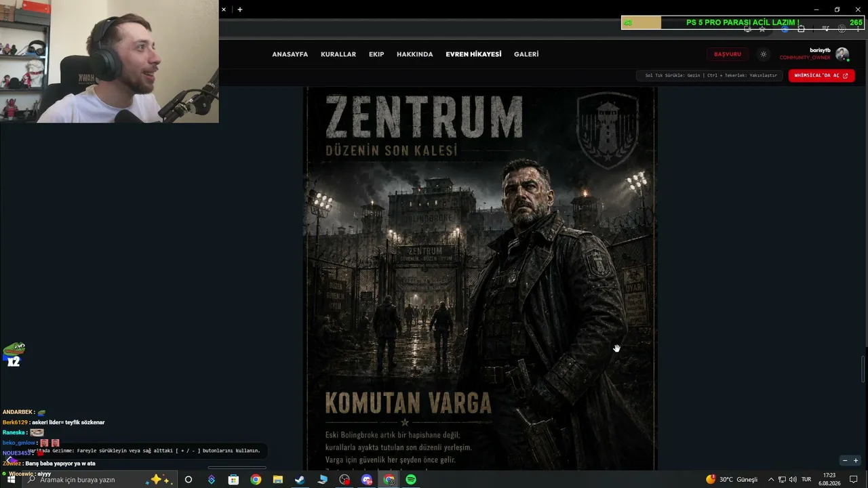Open the Windows notification center icon
The height and width of the screenshot is (488, 868).
click(854, 479)
